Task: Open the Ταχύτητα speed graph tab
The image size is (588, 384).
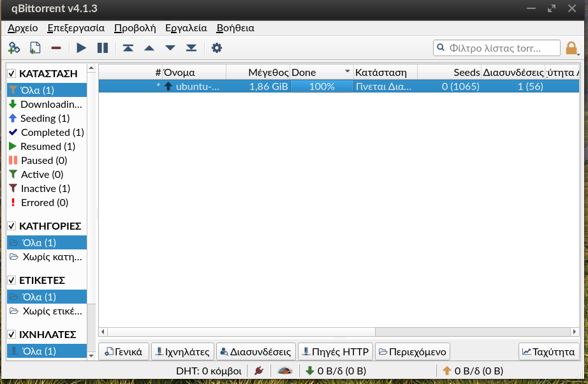Action: tap(549, 351)
